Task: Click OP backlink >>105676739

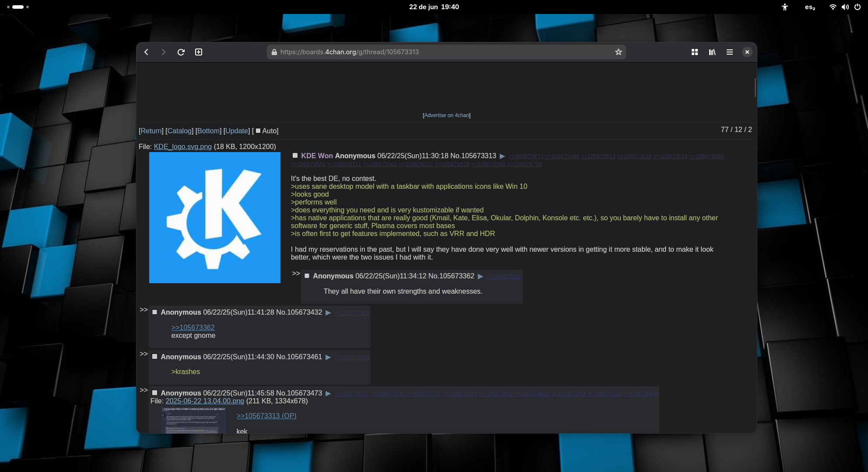Action: coord(524,164)
